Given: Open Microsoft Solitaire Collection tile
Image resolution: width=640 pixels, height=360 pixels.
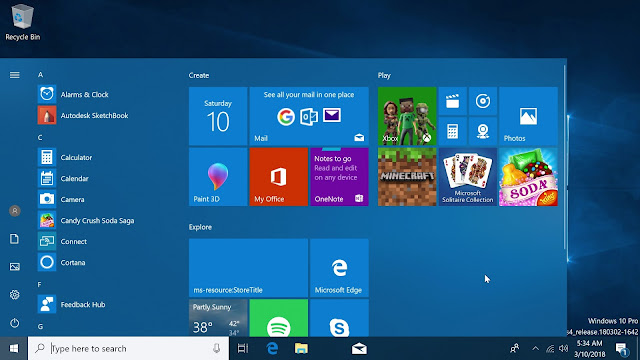Looking at the screenshot, I should [468, 177].
